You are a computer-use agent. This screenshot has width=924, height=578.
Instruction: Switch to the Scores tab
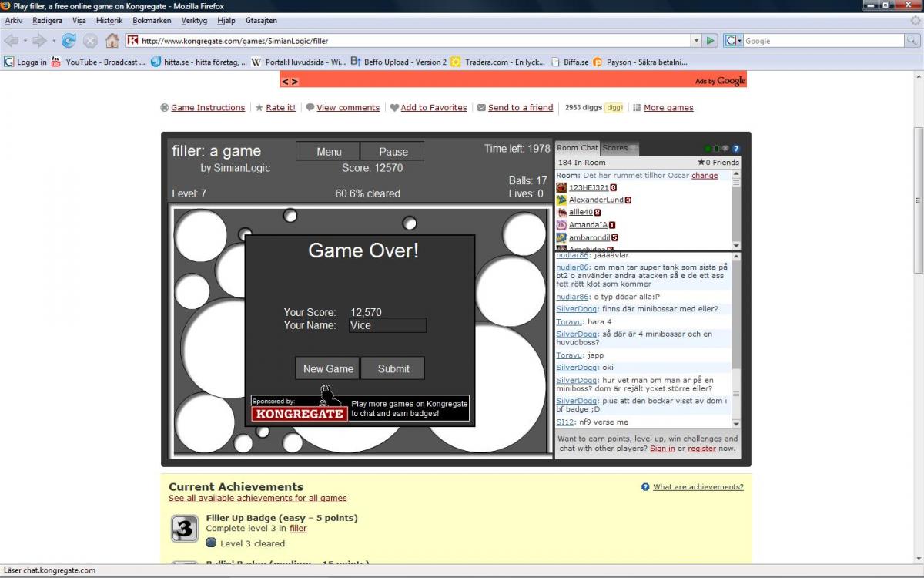619,148
